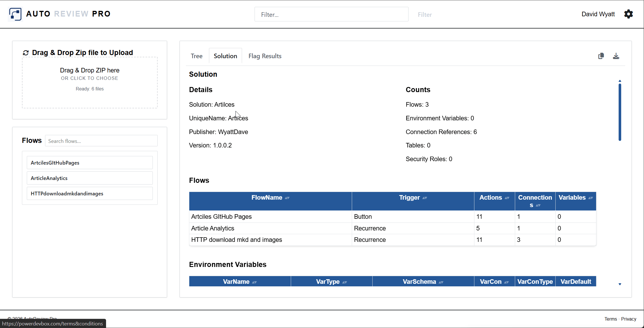Sort flows by Actions column arrows
Viewport: 644px width, 328px height.
(507, 198)
